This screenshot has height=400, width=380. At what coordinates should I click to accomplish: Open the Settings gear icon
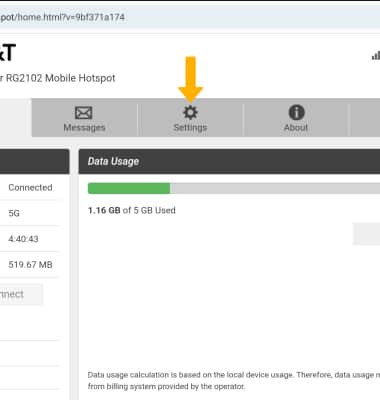(190, 113)
